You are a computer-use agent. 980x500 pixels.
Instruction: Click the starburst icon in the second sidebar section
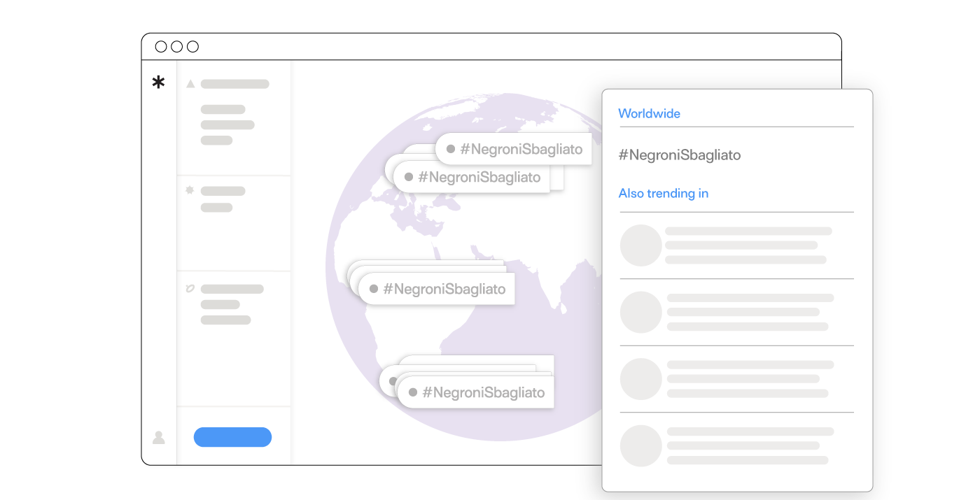pos(190,190)
